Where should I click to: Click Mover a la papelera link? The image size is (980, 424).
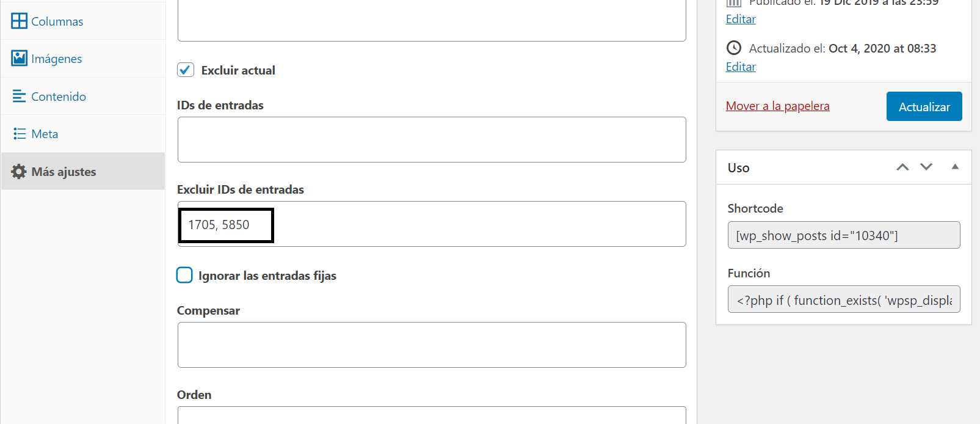[x=777, y=106]
